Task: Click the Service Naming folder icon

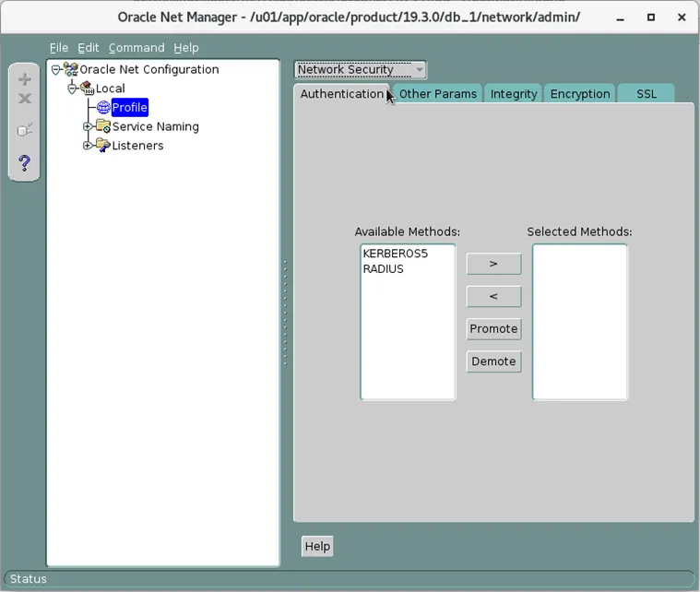Action: point(103,126)
